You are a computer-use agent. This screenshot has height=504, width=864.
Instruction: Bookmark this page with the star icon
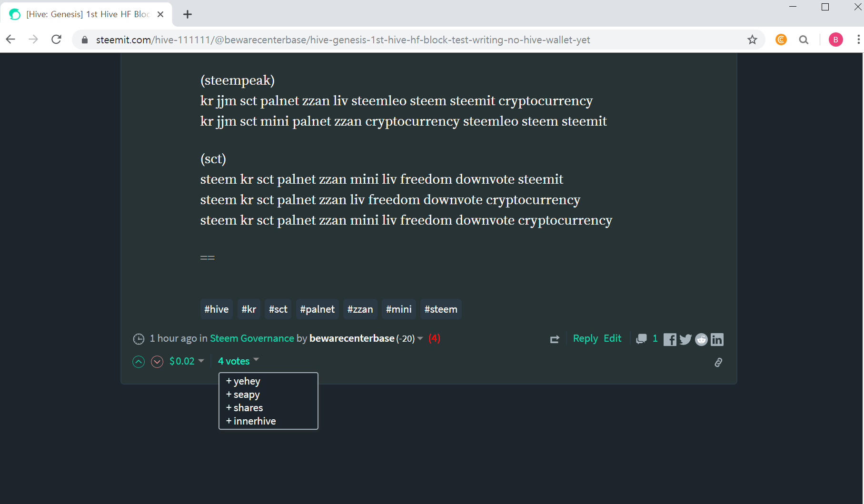point(752,40)
